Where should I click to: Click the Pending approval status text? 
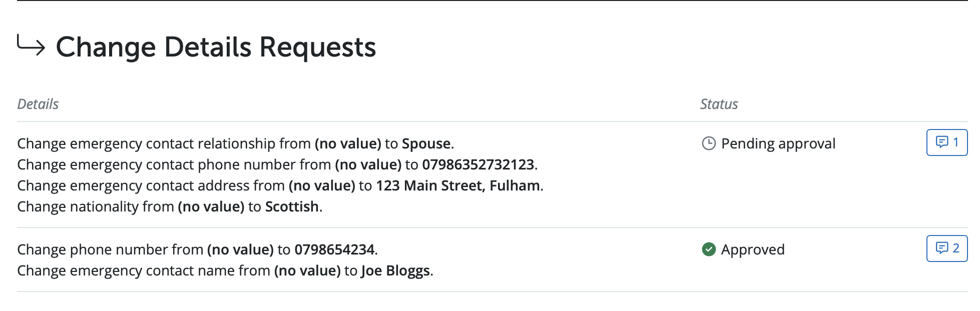(778, 143)
